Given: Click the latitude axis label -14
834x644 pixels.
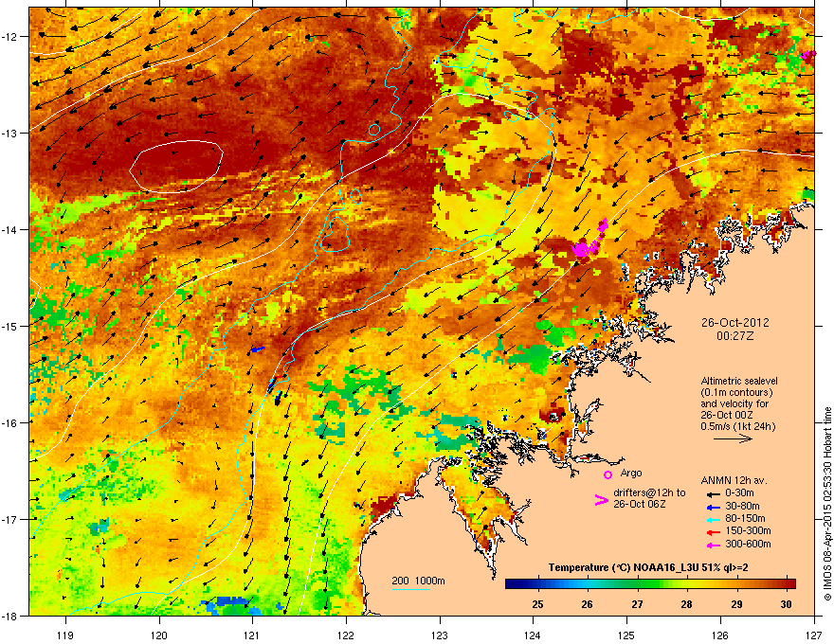Looking at the screenshot, I should coord(10,229).
